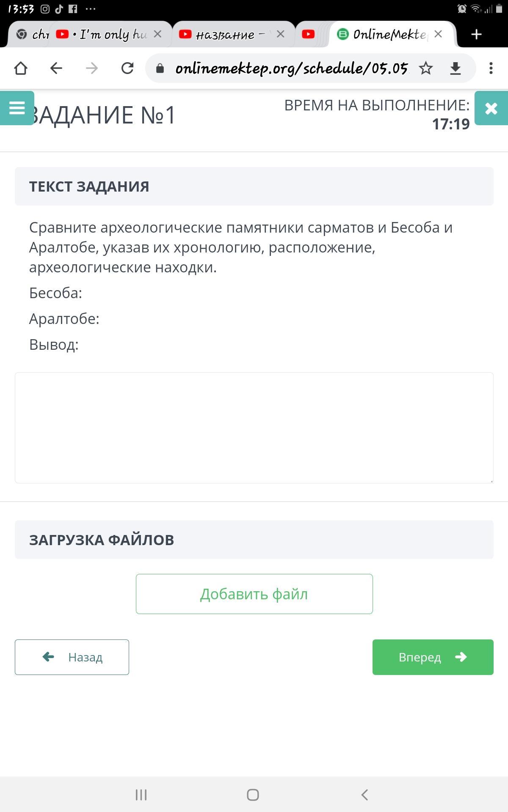
Task: Open the teal hamburger sidebar menu
Action: click(x=17, y=108)
